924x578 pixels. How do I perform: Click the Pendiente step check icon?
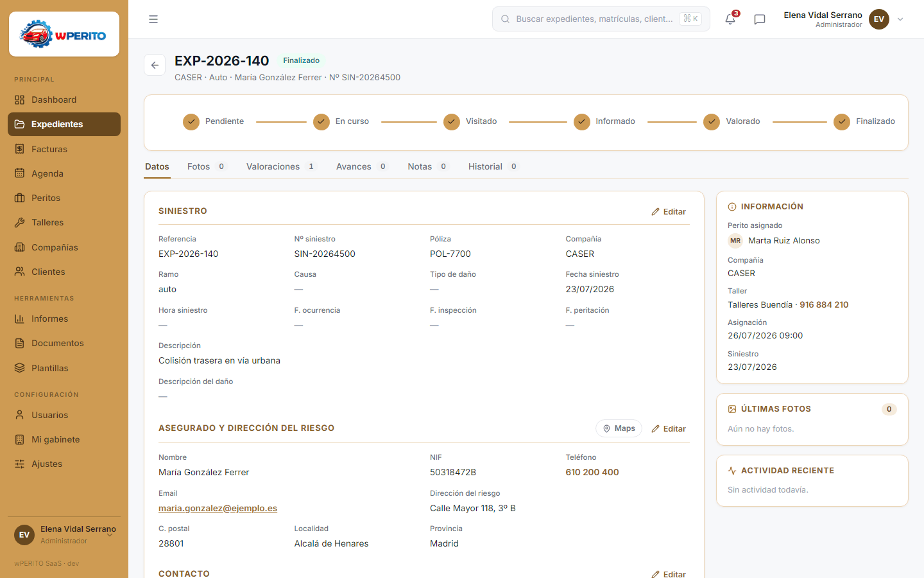pyautogui.click(x=191, y=121)
